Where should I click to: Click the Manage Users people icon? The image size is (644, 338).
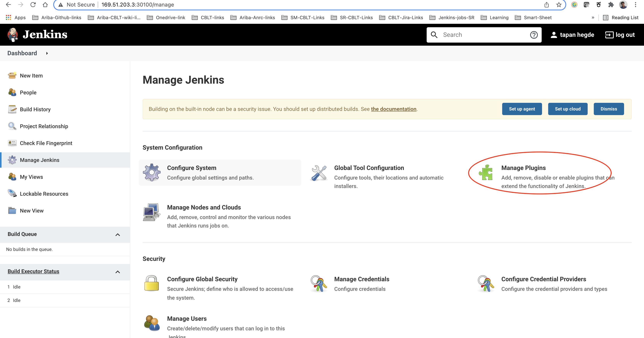click(x=151, y=323)
